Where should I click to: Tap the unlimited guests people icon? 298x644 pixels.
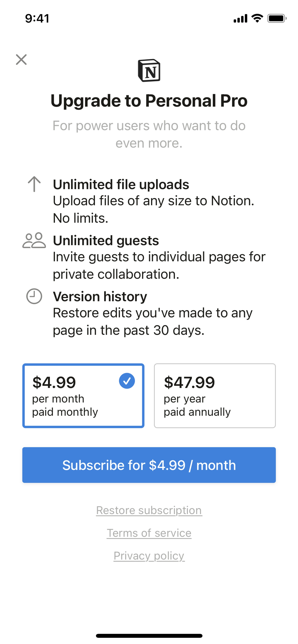[34, 240]
